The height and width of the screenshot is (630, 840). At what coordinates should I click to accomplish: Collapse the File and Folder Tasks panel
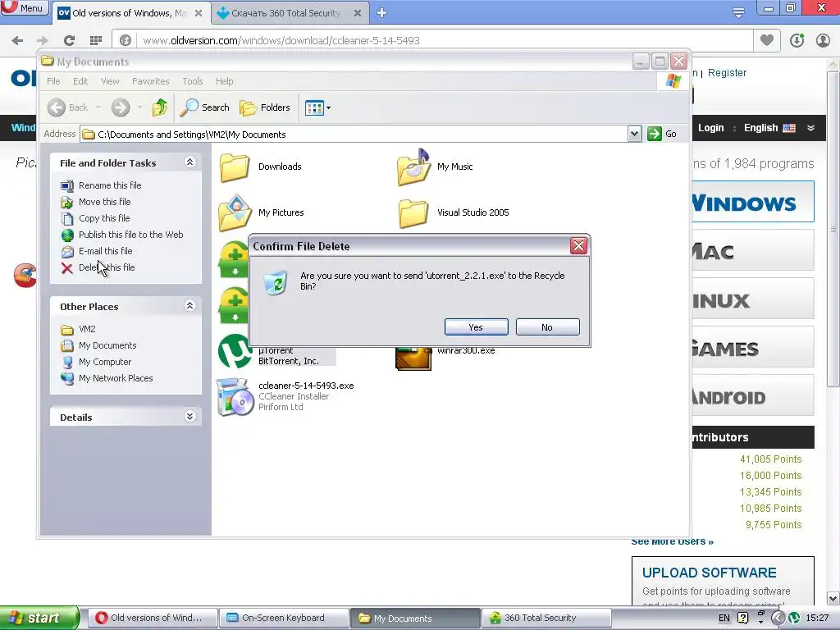point(189,162)
